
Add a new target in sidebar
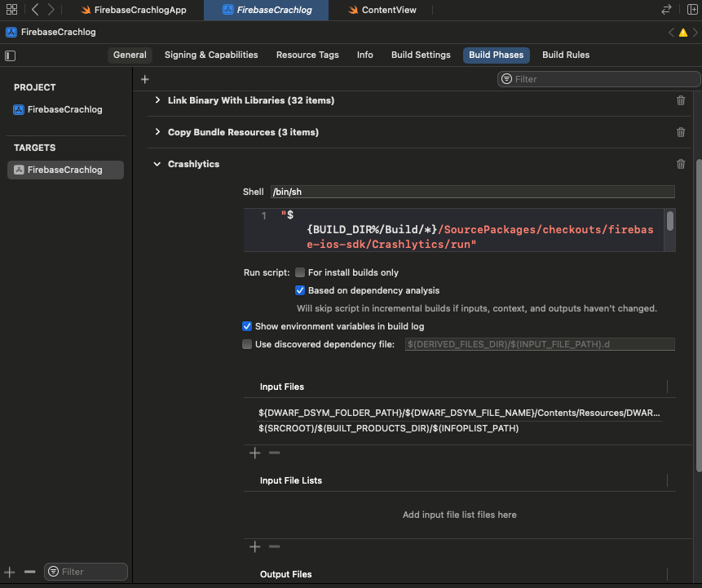pyautogui.click(x=10, y=572)
